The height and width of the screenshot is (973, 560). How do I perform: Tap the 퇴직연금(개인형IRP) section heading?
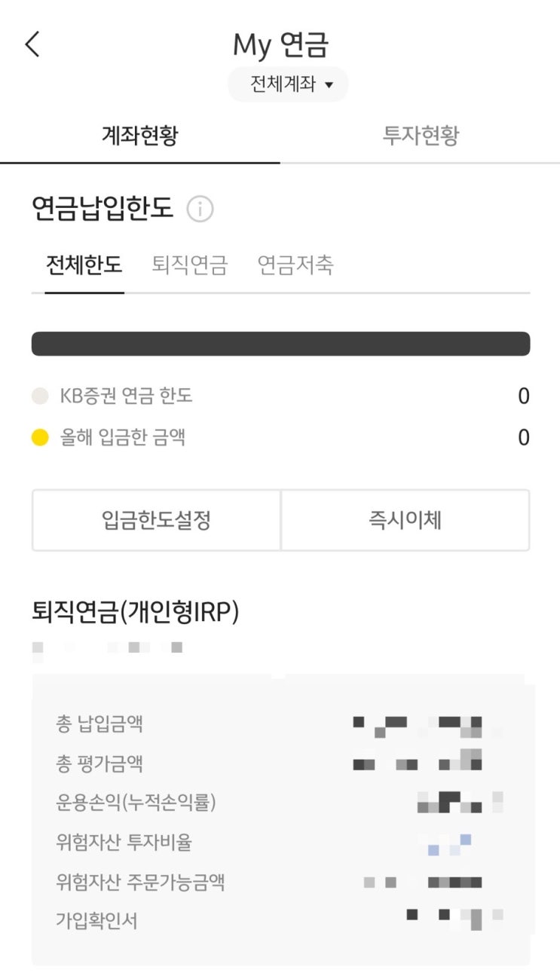136,613
